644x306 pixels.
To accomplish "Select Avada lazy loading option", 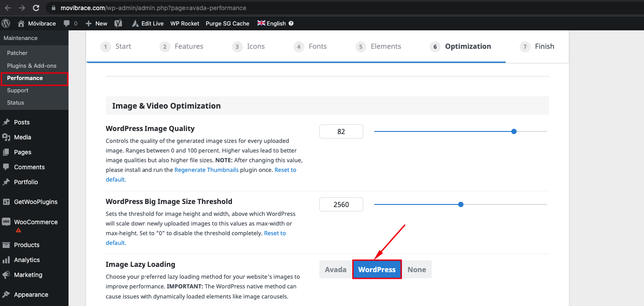I will [x=336, y=270].
